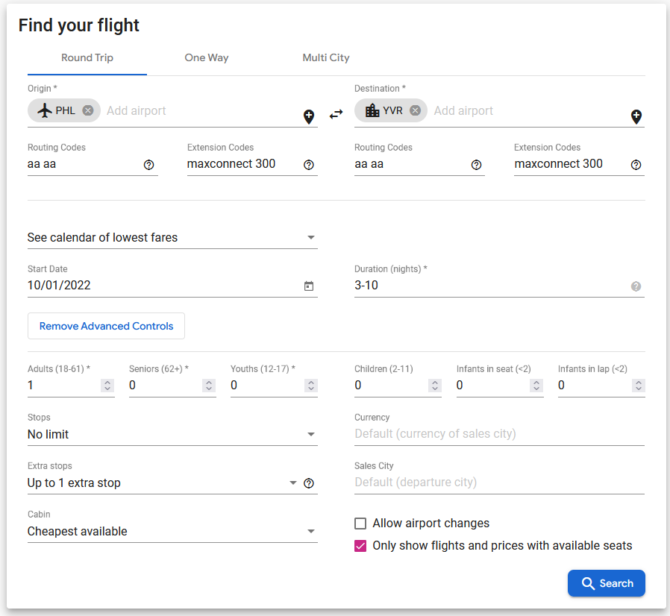670x616 pixels.
Task: Click the Adults count stepper arrows
Action: [x=108, y=385]
